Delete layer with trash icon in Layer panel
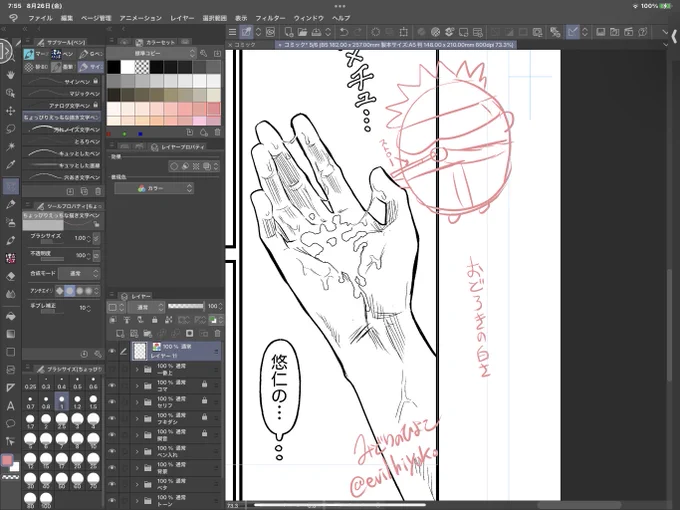 coord(218,333)
